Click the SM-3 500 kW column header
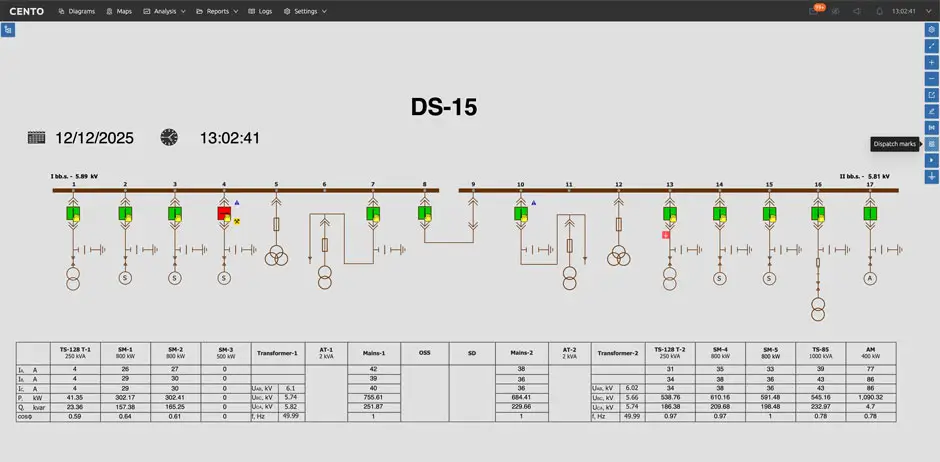The height and width of the screenshot is (462, 940). [x=225, y=354]
